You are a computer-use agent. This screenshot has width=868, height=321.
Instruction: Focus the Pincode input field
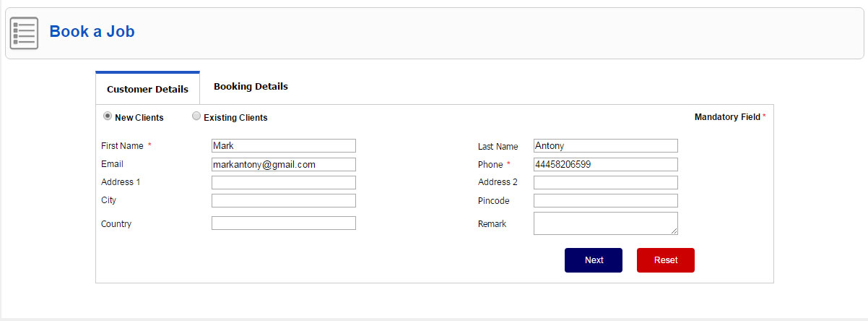pyautogui.click(x=606, y=200)
